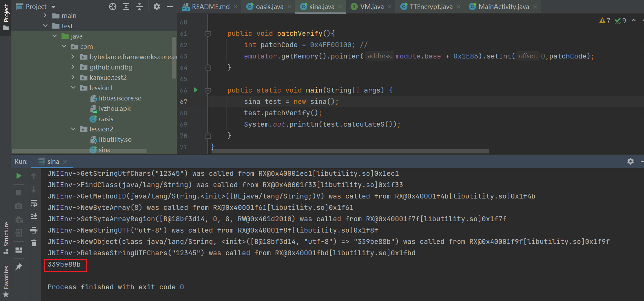Collapse the java source folder
This screenshot has width=644, height=301.
(54, 36)
